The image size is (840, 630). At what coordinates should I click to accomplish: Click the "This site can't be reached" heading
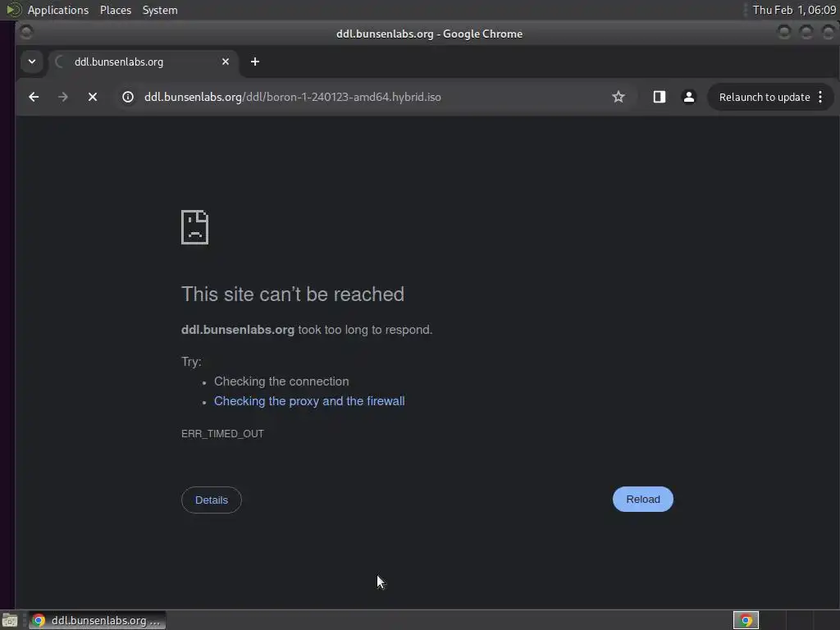pyautogui.click(x=293, y=294)
